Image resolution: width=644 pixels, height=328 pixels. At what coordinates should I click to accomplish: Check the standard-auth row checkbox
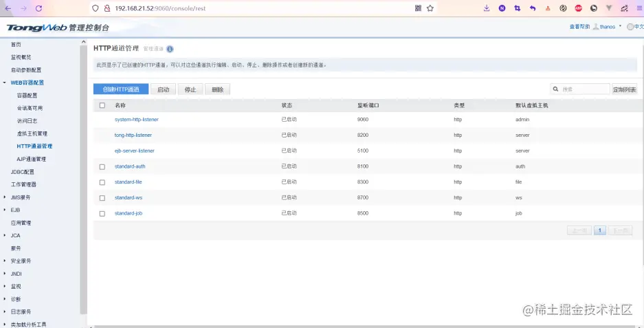click(x=102, y=167)
